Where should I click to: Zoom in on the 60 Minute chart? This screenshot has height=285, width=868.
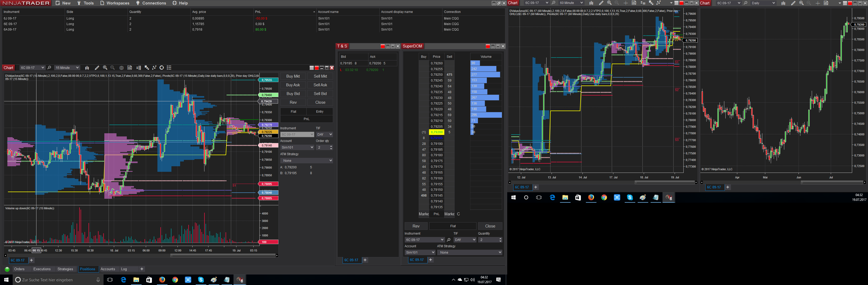pos(609,3)
